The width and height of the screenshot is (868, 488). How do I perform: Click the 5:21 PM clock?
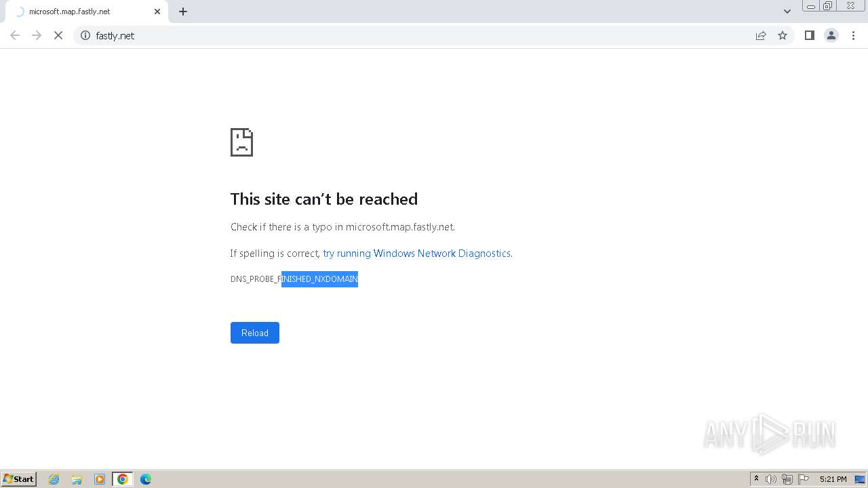[x=833, y=479]
